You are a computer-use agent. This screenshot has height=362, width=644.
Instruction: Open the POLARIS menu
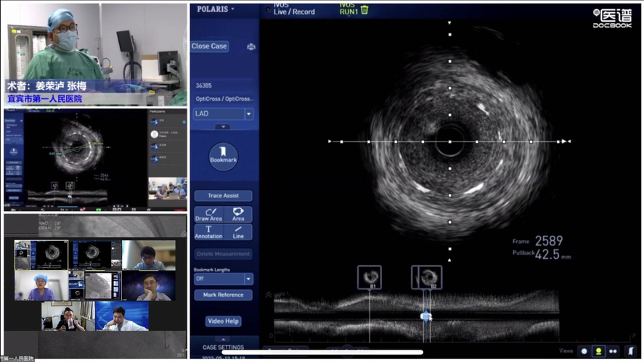(216, 9)
